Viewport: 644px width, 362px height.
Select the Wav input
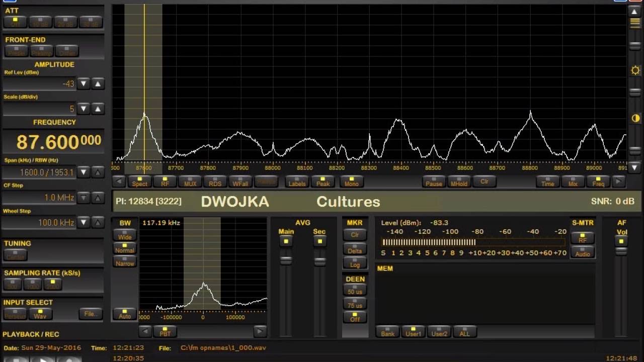click(x=40, y=314)
